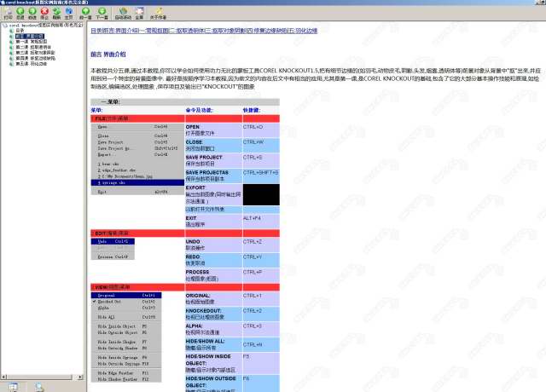
Task: Click the black shortcut cell beside EXPORT
Action: (261, 195)
